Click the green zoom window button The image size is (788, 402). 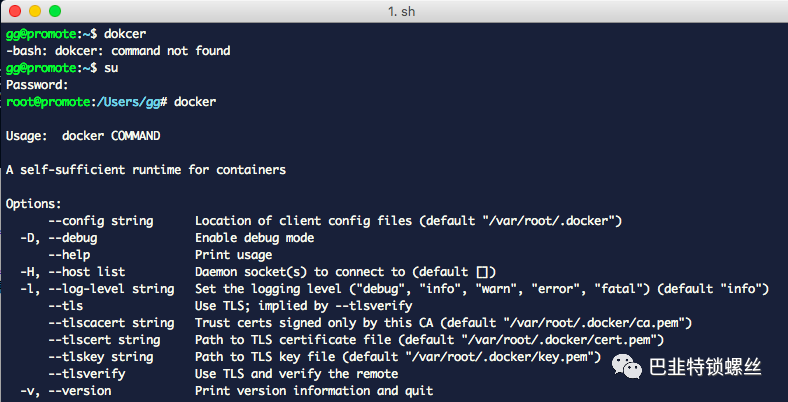point(55,11)
